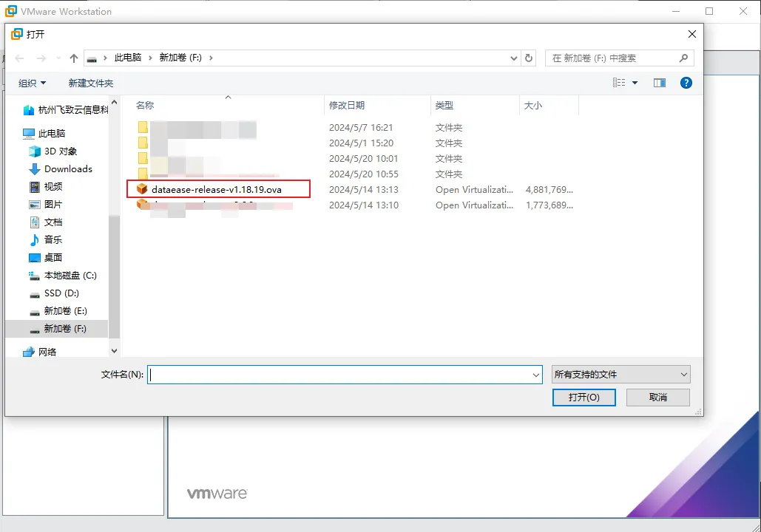Image resolution: width=761 pixels, height=532 pixels.
Task: Click the 打开(O) button
Action: (584, 398)
